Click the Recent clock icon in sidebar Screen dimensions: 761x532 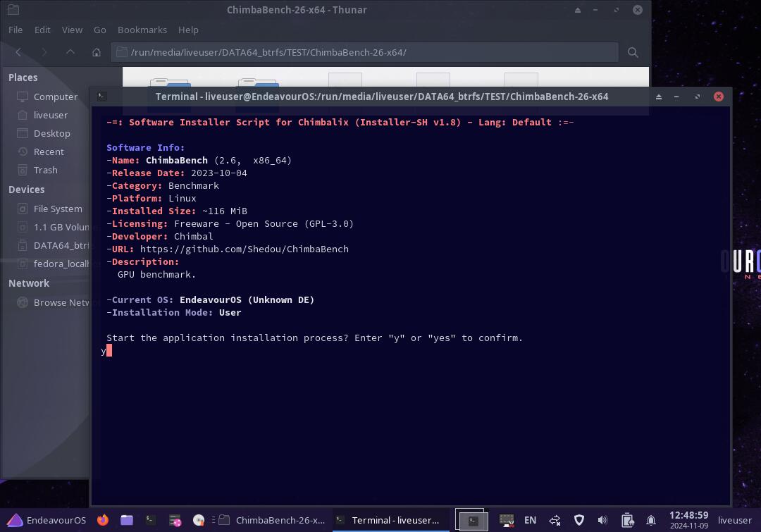[x=23, y=152]
